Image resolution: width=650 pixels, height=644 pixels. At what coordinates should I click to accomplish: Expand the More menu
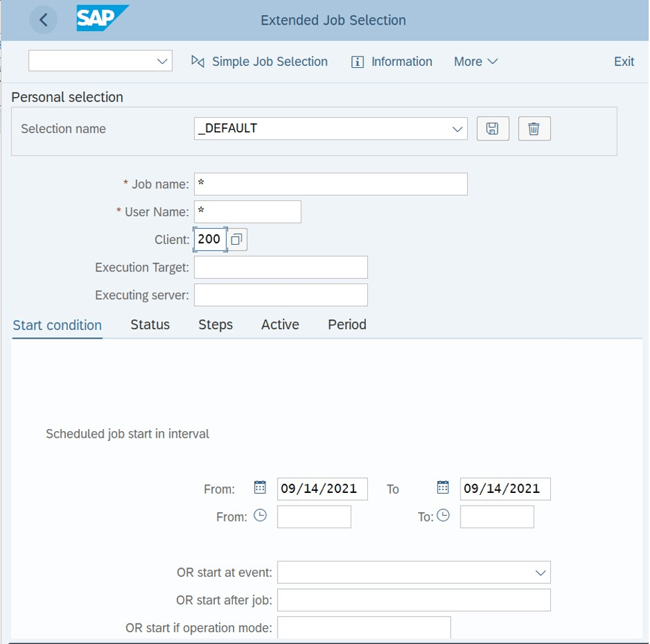pyautogui.click(x=475, y=61)
